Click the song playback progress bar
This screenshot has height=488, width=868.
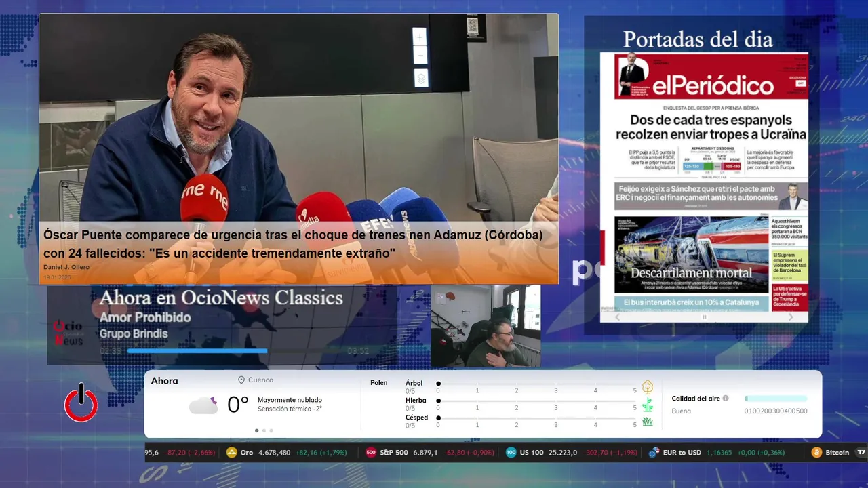[x=235, y=351]
